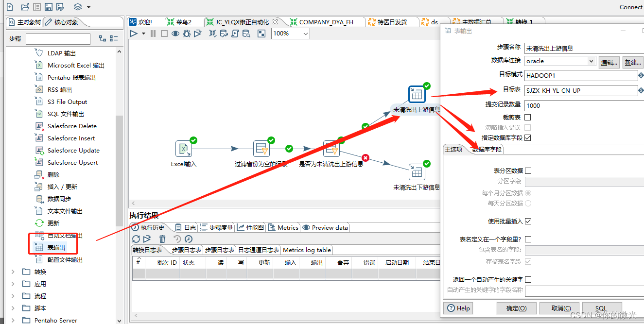The image size is (644, 324).
Task: Select the 过滤省份为空的记录 filter step
Action: coord(261,149)
